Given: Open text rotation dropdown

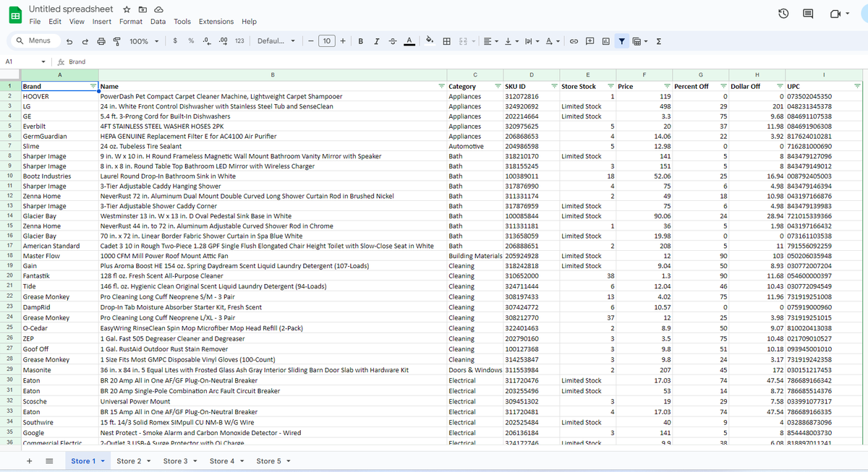Looking at the screenshot, I should pyautogui.click(x=552, y=41).
